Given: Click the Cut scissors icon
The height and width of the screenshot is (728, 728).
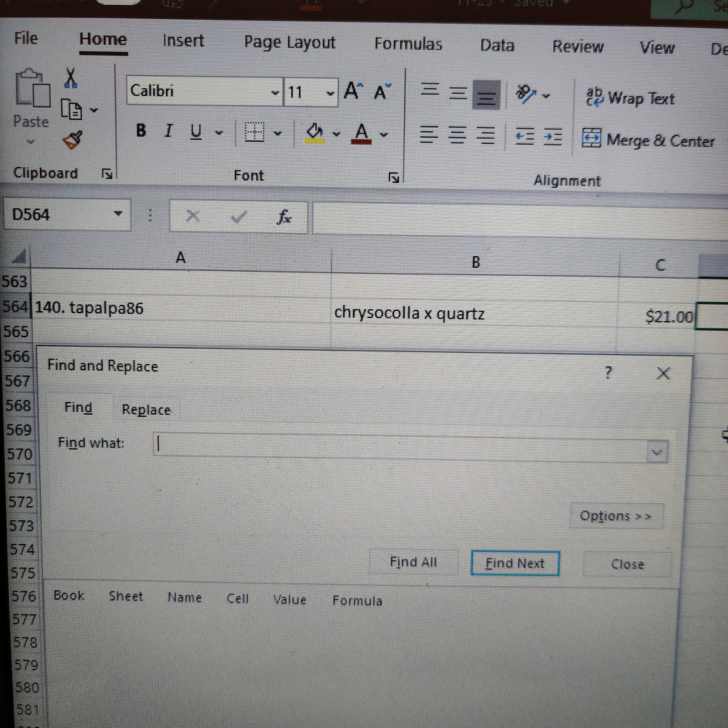Looking at the screenshot, I should [71, 78].
